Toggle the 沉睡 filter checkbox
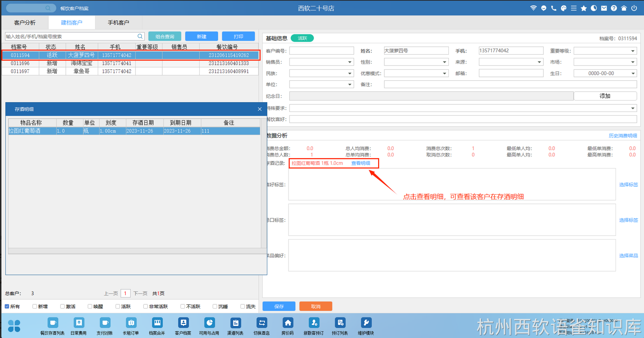644x338 pixels. [x=215, y=306]
